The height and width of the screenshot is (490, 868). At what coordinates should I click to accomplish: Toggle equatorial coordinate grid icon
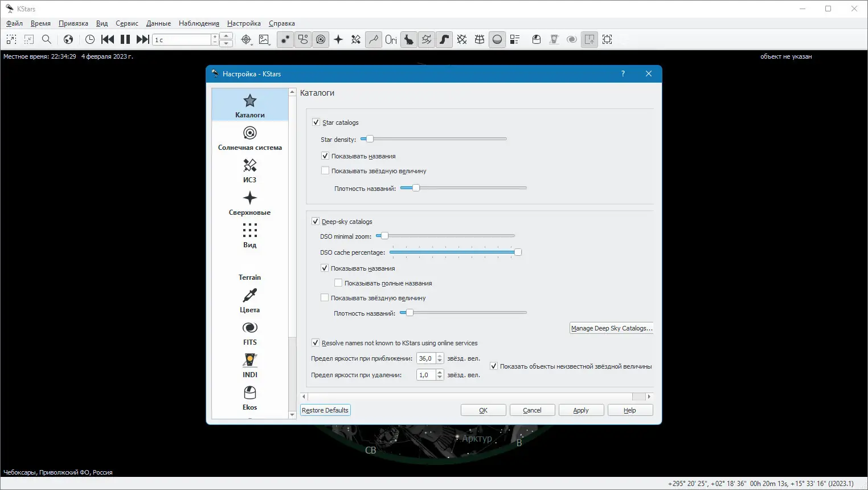[x=462, y=39]
